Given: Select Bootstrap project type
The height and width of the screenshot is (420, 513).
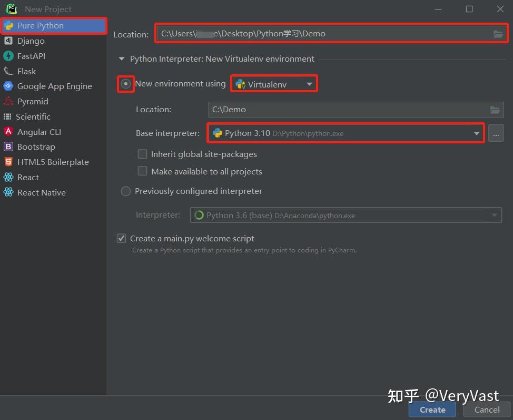Looking at the screenshot, I should click(x=54, y=146).
